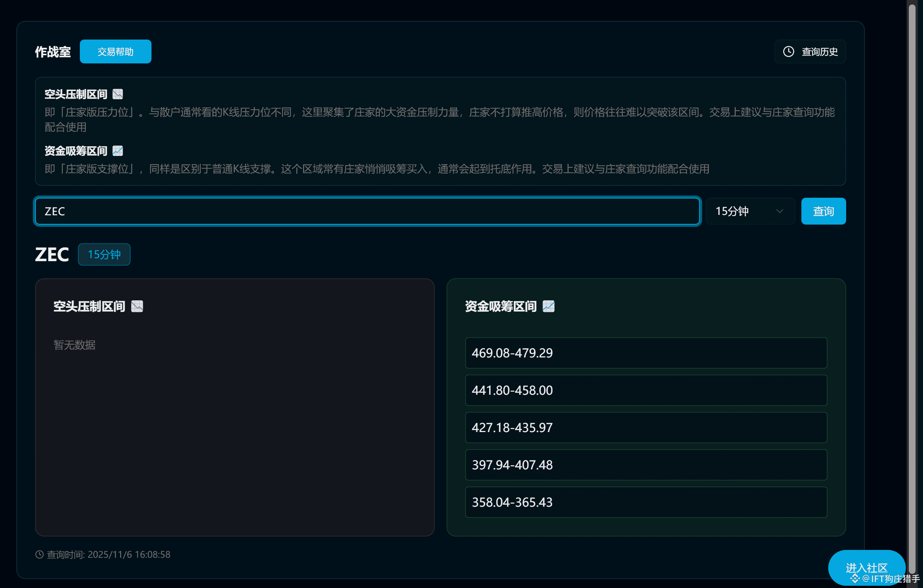This screenshot has width=923, height=588.
Task: Click the uptrend chart icon next to 资金吸筹区间 description
Action: [x=118, y=151]
